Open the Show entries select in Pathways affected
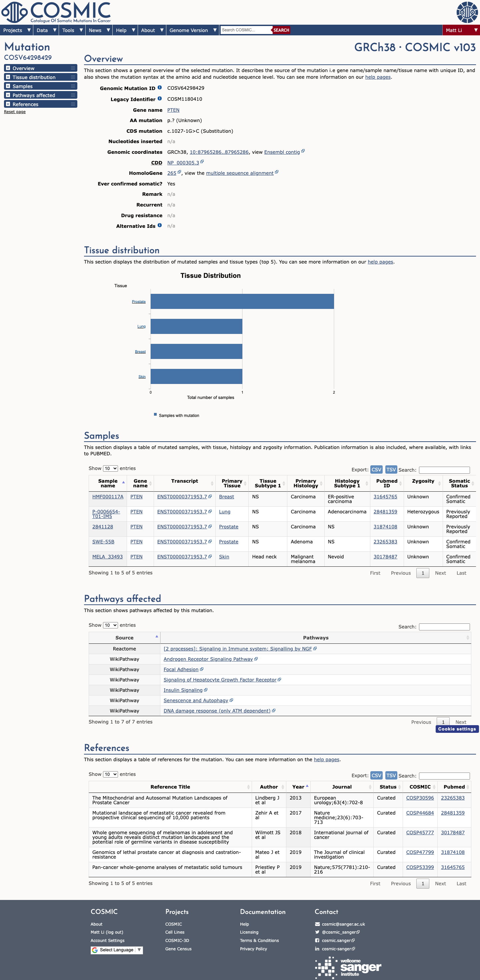This screenshot has width=480, height=980. pyautogui.click(x=110, y=625)
